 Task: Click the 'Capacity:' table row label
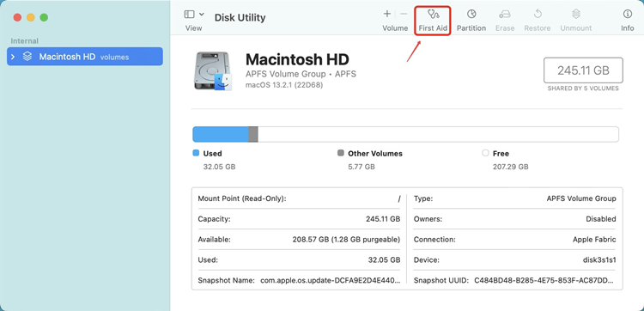[x=214, y=219]
